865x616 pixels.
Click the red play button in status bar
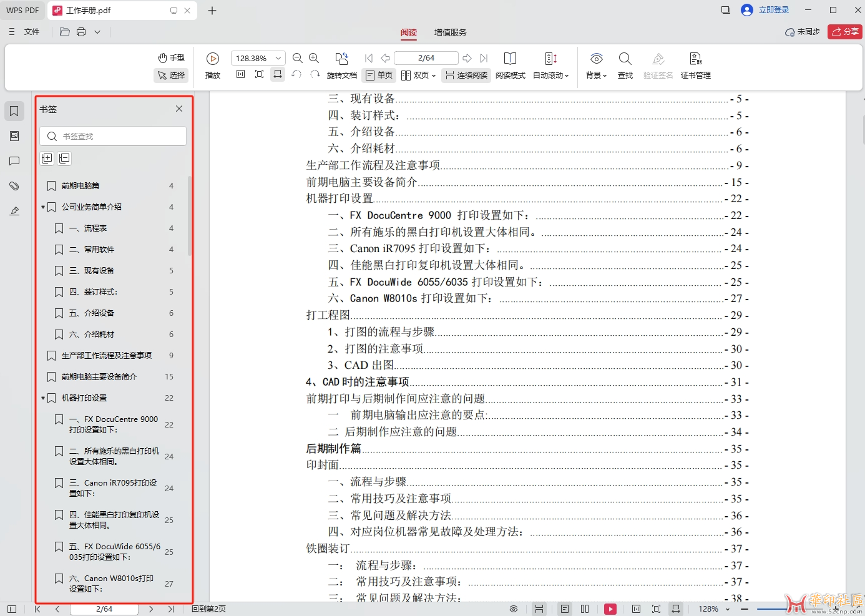pyautogui.click(x=610, y=609)
